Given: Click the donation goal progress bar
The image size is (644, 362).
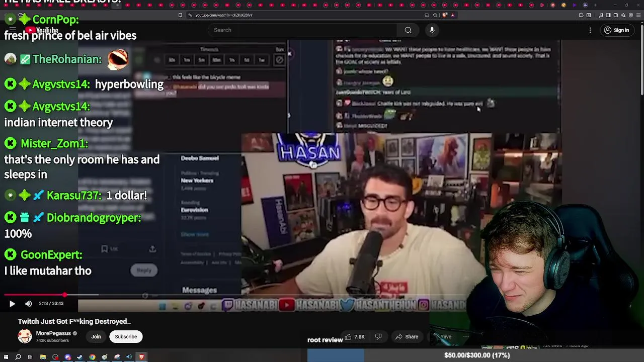Looking at the screenshot, I should point(475,355).
